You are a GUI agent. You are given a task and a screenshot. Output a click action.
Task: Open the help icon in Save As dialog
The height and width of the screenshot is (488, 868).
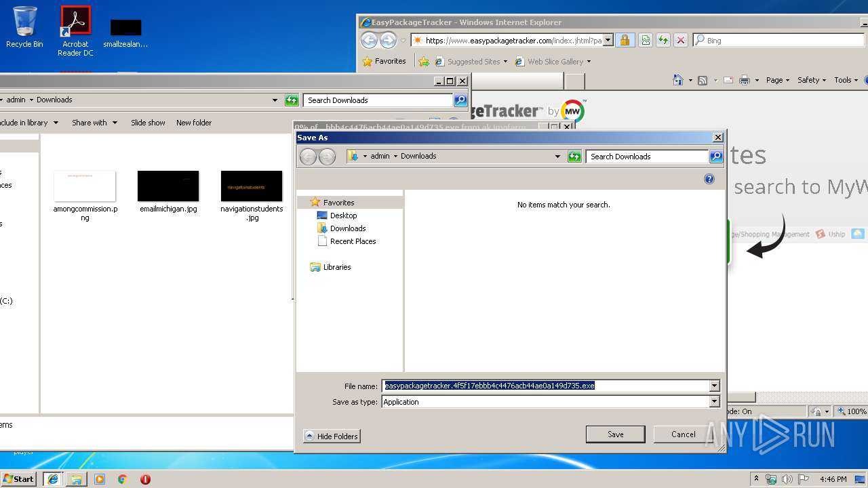click(709, 179)
